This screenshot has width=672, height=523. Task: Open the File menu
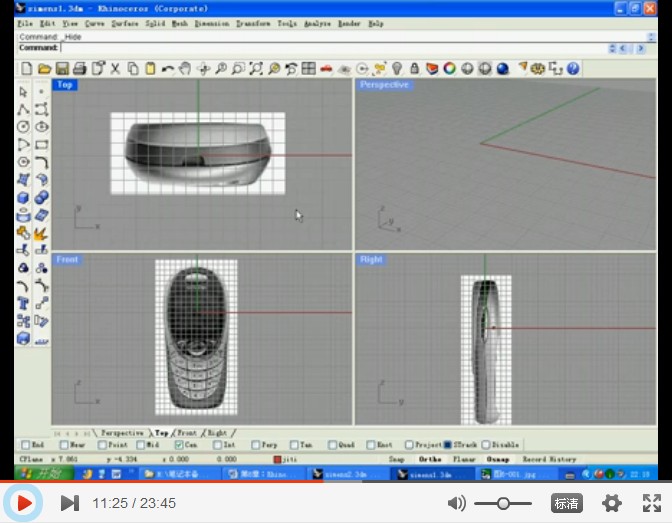coord(25,24)
